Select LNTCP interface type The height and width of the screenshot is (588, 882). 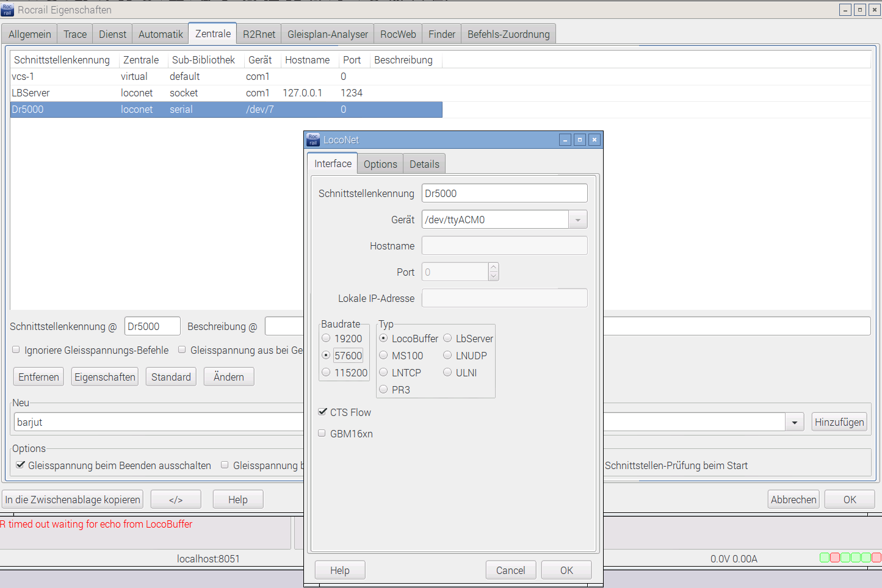pyautogui.click(x=383, y=372)
